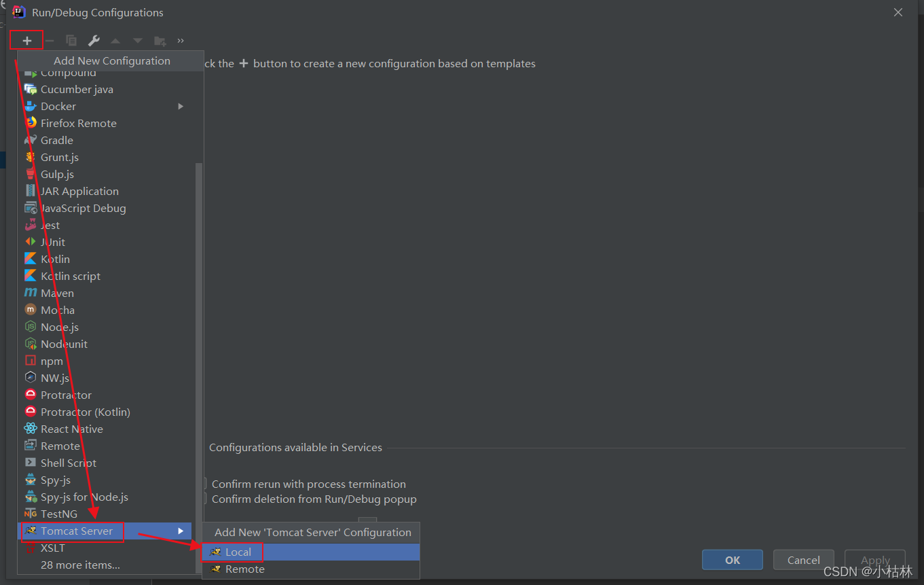Select the NW.js icon
Image resolution: width=924 pixels, height=585 pixels.
point(31,378)
